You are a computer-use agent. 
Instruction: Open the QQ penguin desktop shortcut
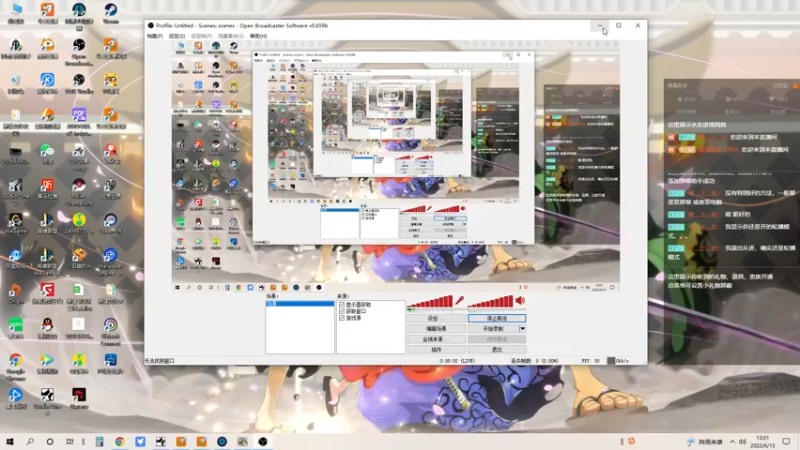pyautogui.click(x=47, y=329)
